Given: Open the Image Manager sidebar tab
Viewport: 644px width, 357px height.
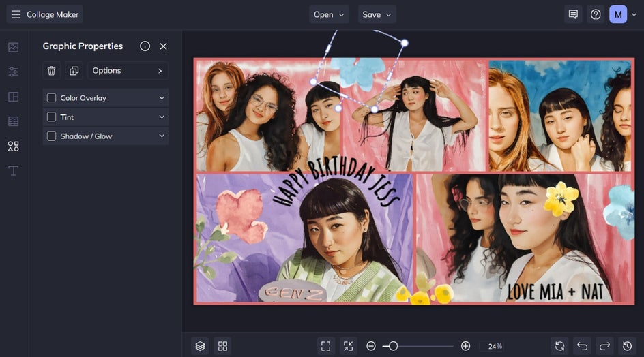Looking at the screenshot, I should coord(13,47).
